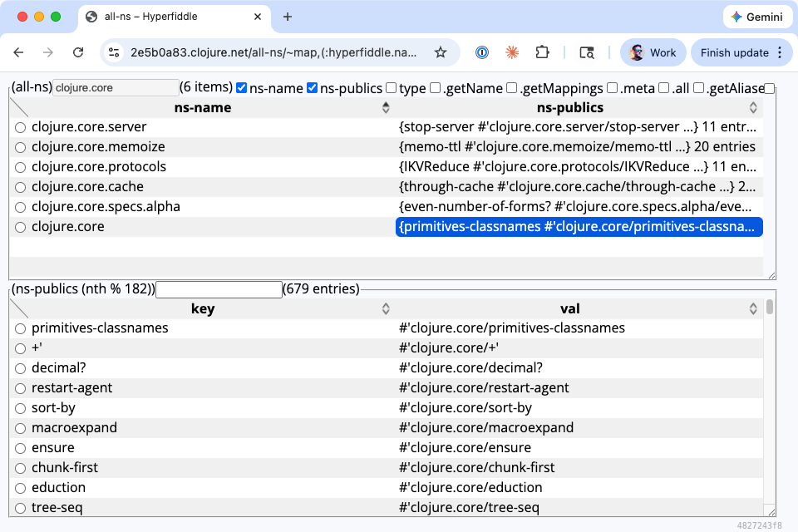Enable the .meta checkbox
This screenshot has height=532, width=798.
(x=613, y=87)
